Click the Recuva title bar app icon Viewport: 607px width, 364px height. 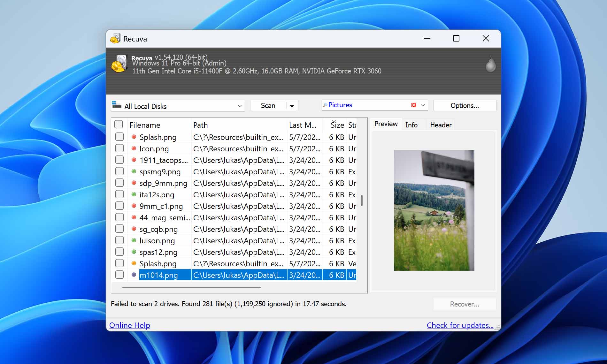point(115,39)
